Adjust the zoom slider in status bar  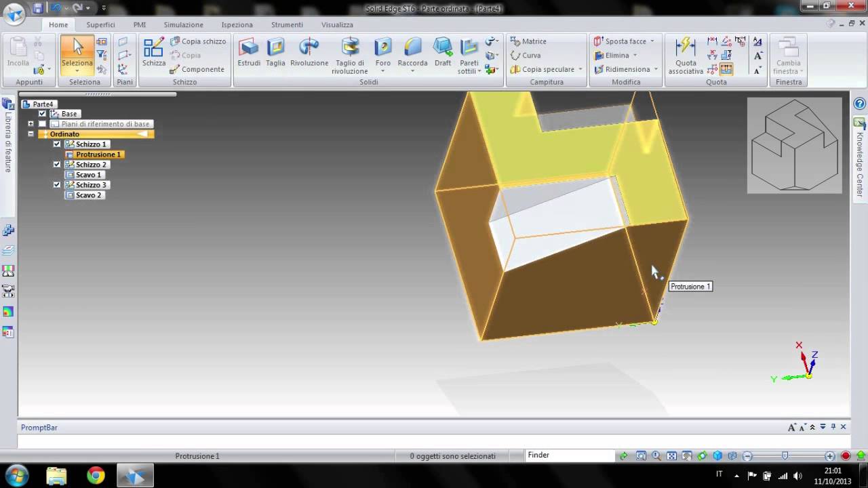coord(785,456)
